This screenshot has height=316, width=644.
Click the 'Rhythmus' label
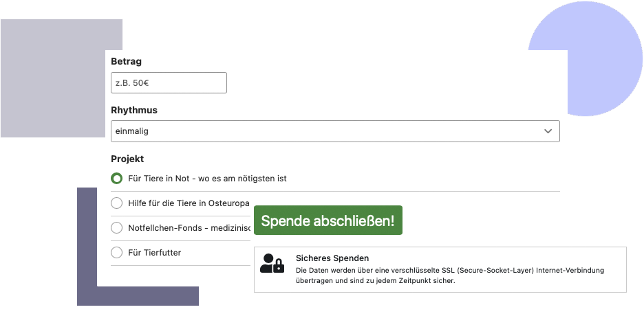pyautogui.click(x=134, y=110)
